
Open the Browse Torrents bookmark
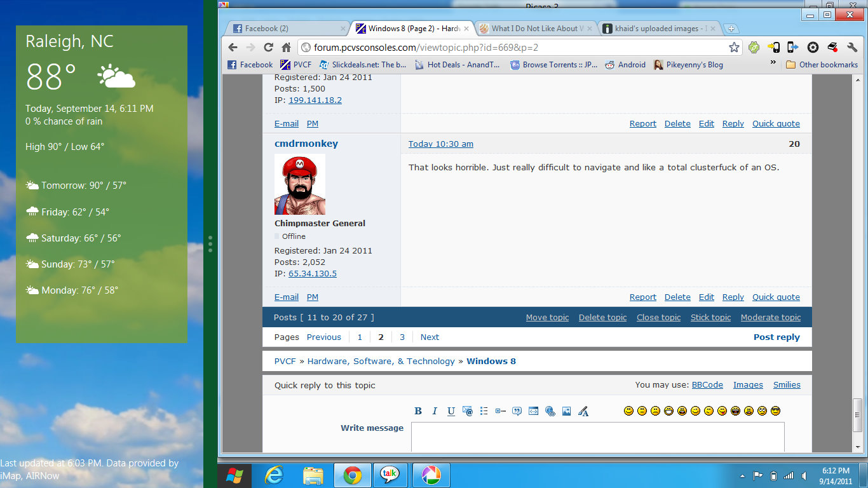[554, 65]
